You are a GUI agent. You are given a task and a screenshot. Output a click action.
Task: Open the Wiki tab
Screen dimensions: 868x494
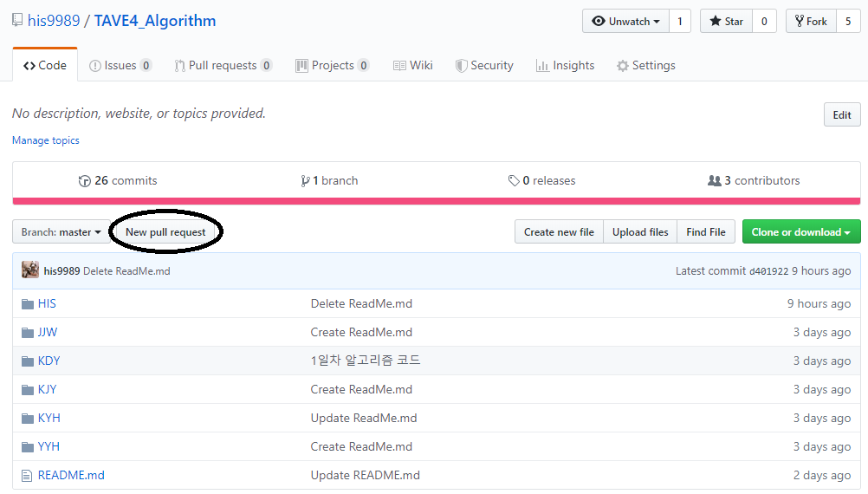(413, 65)
